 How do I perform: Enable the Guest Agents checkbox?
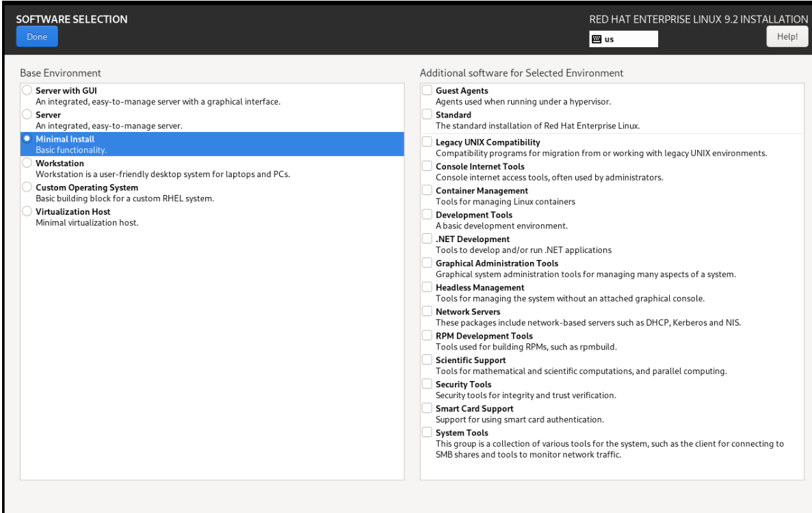[x=427, y=90]
